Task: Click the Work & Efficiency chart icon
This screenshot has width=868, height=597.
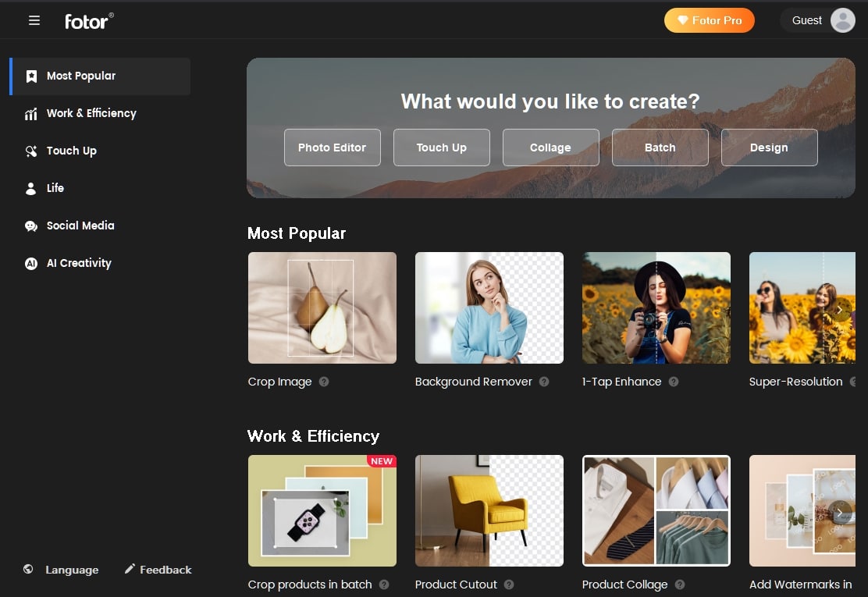Action: 31,114
